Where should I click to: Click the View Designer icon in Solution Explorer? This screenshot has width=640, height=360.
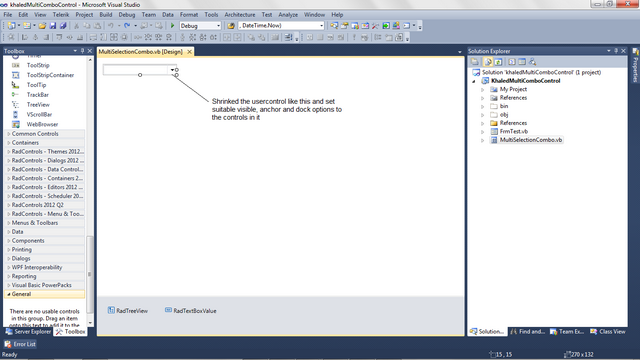[x=522, y=62]
